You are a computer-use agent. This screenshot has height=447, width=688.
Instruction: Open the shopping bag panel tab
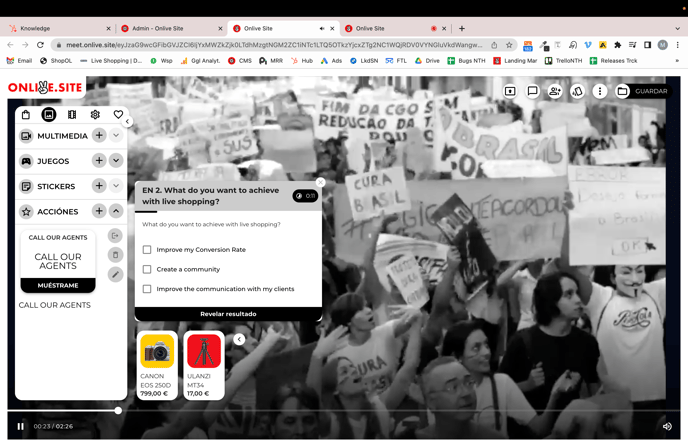pos(26,114)
